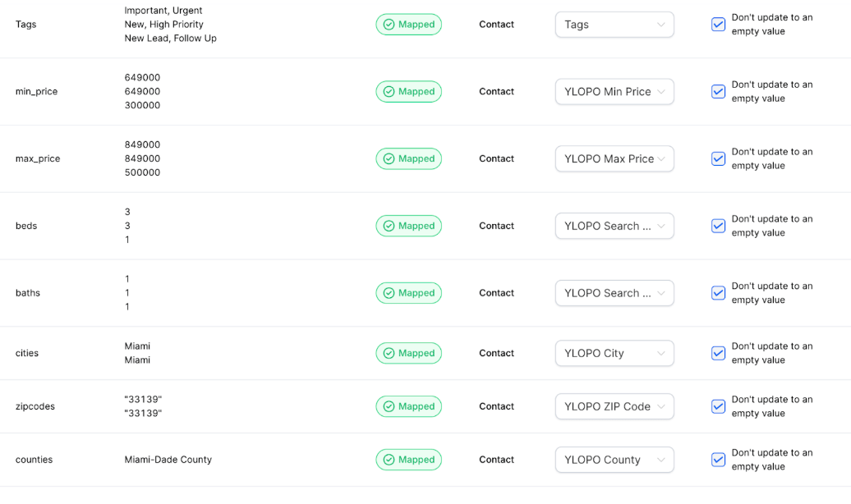Image resolution: width=851 pixels, height=504 pixels.
Task: Toggle the baths empty value checkbox
Action: tap(718, 293)
